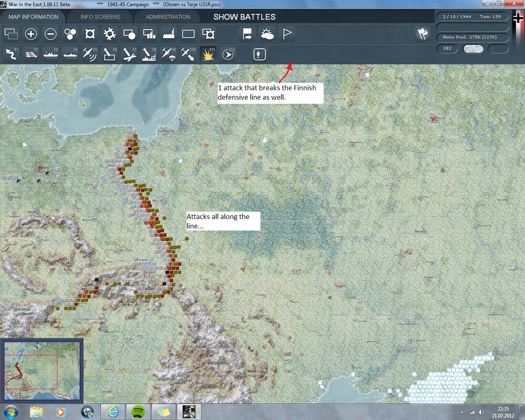Launch Internet Explorer from the taskbar
The height and width of the screenshot is (420, 525).
point(113,412)
